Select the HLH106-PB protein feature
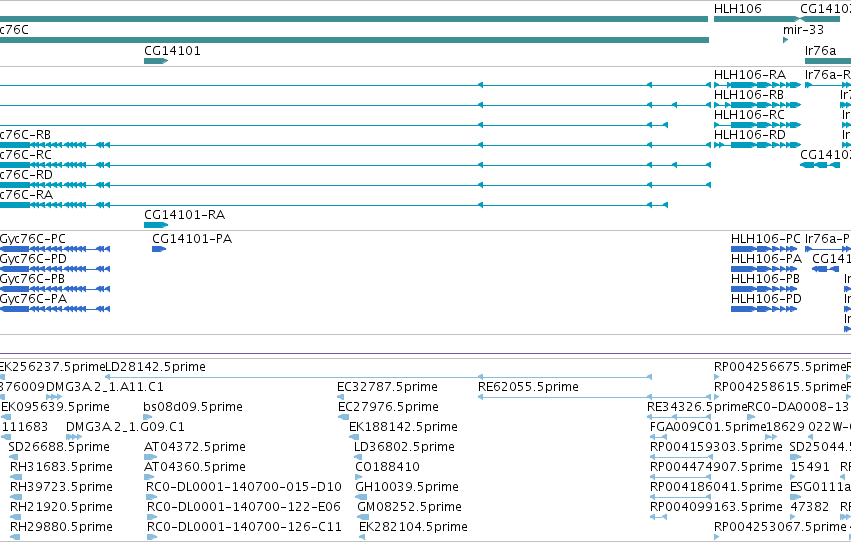The height and width of the screenshot is (542, 851). (764, 289)
